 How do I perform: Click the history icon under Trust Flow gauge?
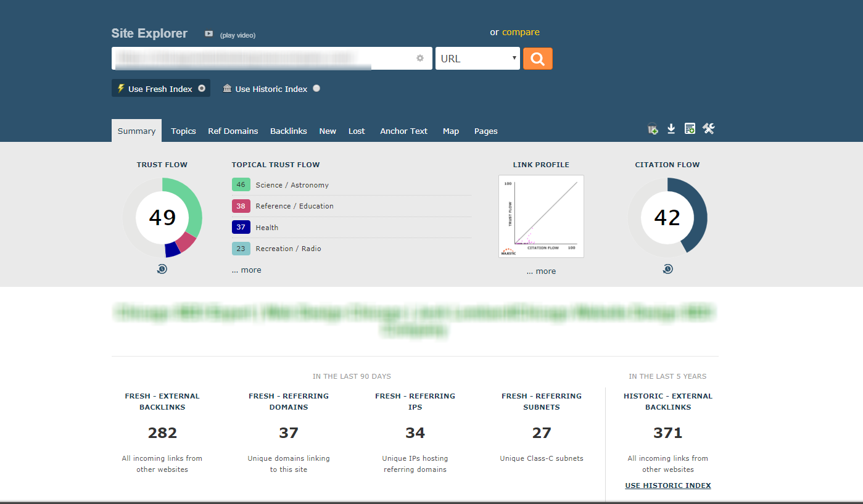[x=162, y=268]
